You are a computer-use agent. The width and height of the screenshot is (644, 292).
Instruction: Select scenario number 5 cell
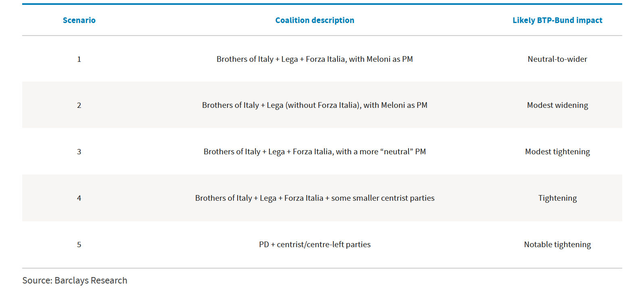click(79, 244)
